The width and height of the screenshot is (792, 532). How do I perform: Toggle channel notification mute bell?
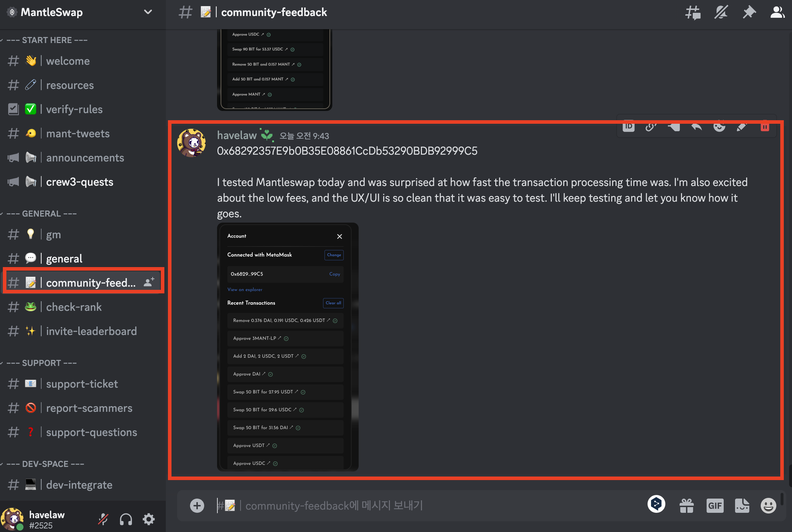pyautogui.click(x=721, y=12)
